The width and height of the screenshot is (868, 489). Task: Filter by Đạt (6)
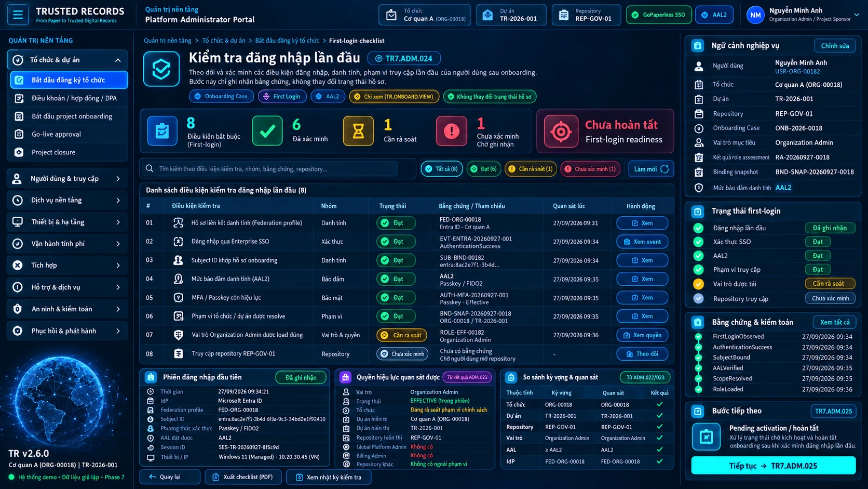click(x=483, y=169)
